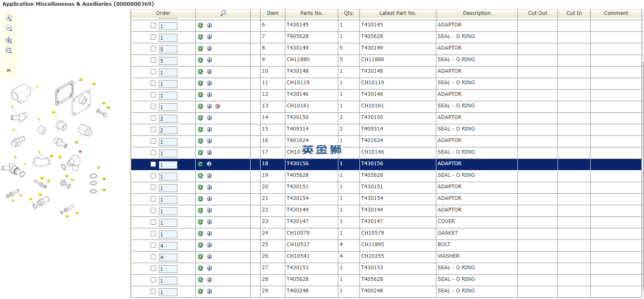Zoom in on the parts diagram
The height and width of the screenshot is (299, 644).
[9, 18]
